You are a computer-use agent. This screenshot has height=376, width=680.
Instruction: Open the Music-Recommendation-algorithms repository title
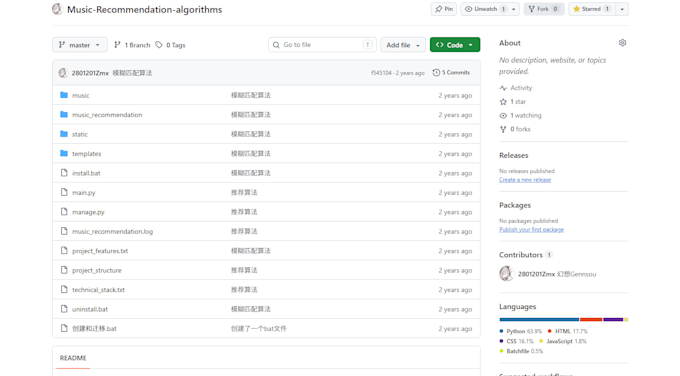point(144,10)
